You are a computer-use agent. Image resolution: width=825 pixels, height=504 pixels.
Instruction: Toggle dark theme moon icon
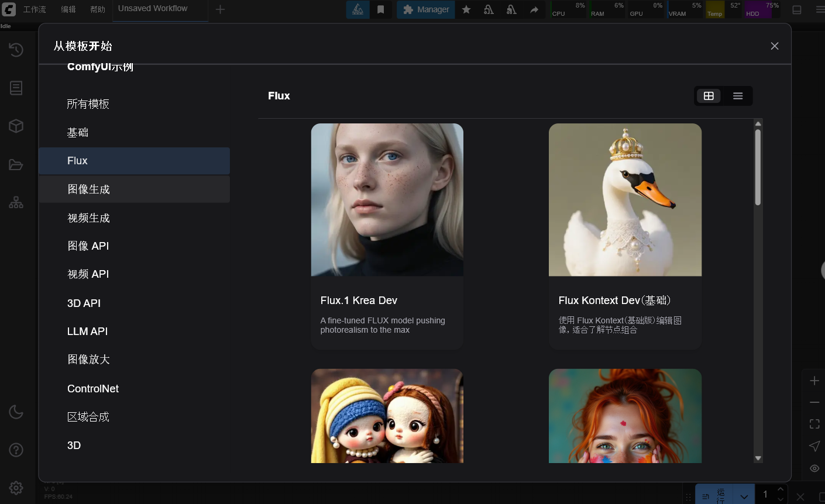click(16, 412)
